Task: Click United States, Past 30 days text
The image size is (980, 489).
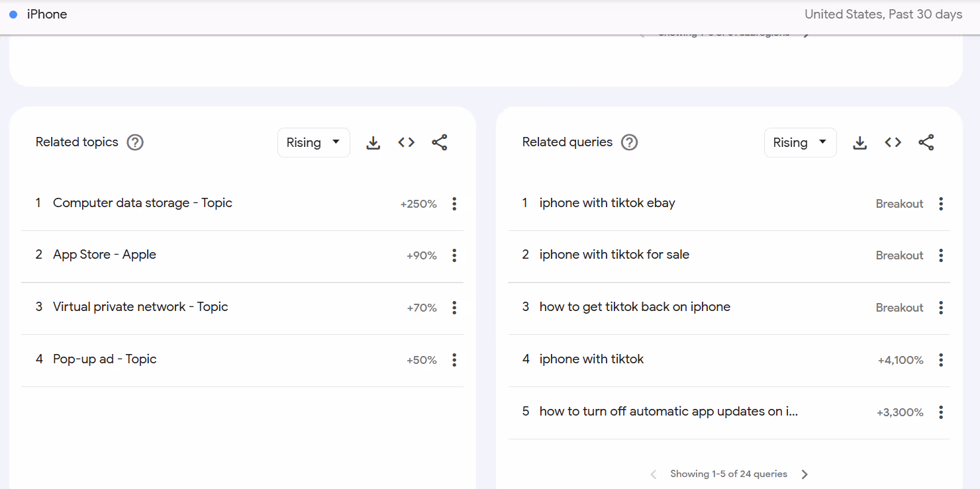Action: 883,14
